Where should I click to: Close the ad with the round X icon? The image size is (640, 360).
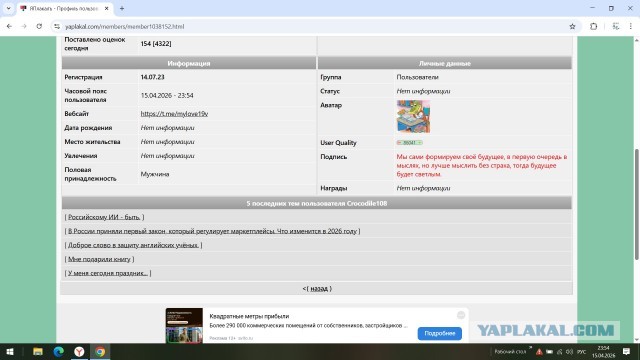point(461,315)
